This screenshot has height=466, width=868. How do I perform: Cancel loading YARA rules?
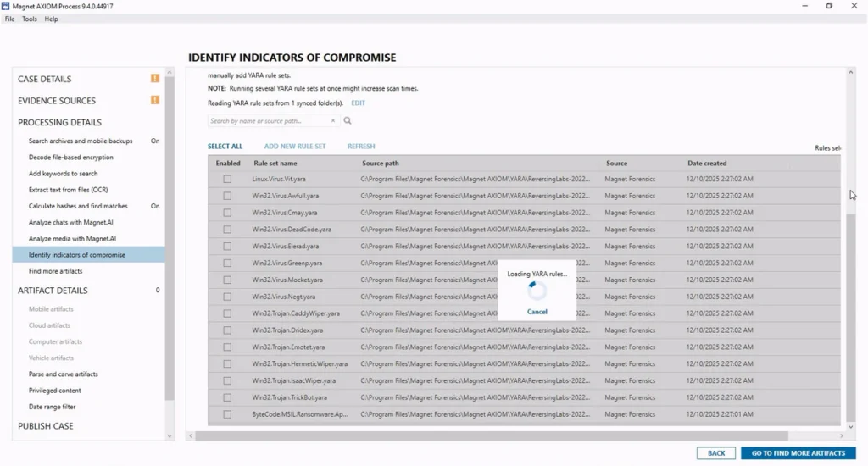(537, 312)
